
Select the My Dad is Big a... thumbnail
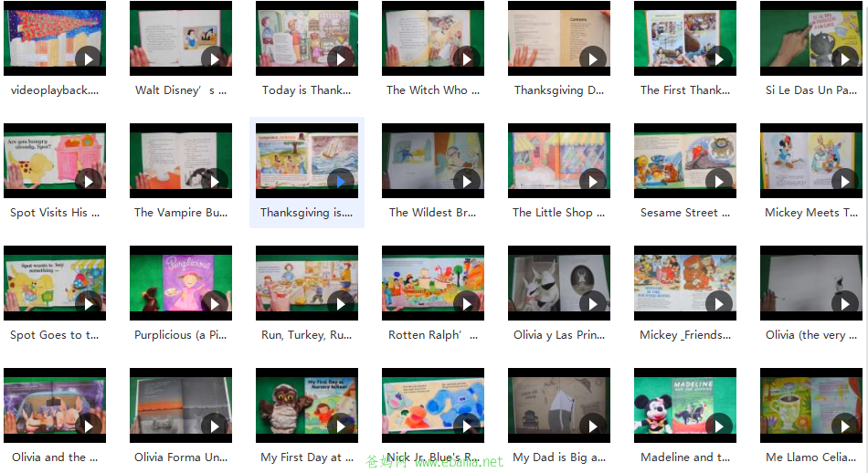click(559, 405)
